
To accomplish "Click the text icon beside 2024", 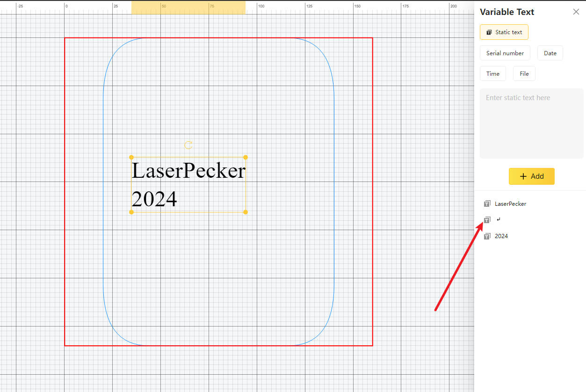I will (x=487, y=236).
